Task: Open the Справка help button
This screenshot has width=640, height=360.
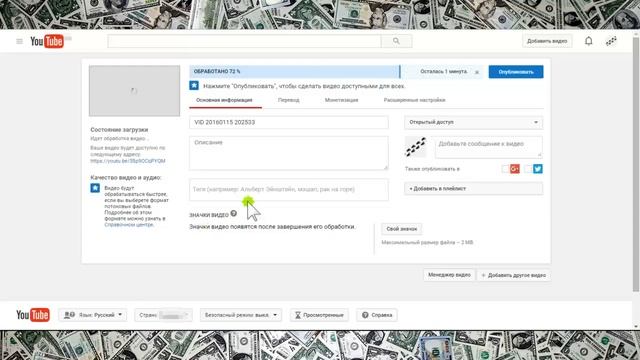Action: click(x=377, y=315)
